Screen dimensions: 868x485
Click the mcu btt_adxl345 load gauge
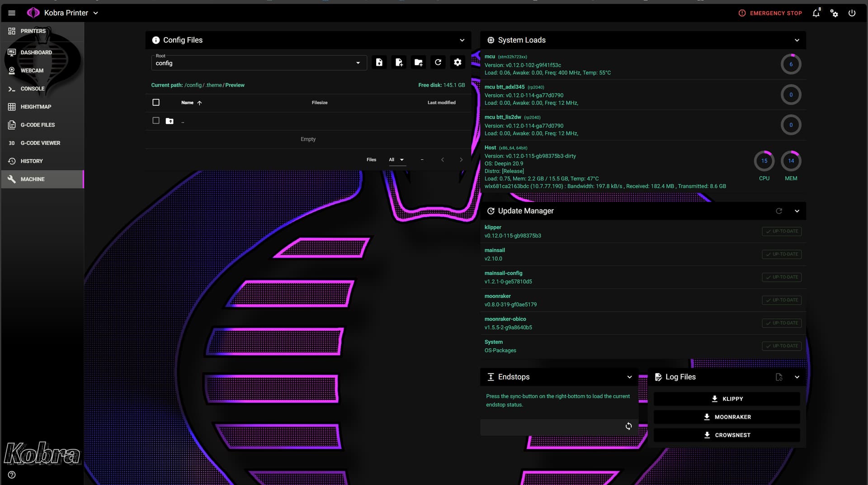coord(791,95)
